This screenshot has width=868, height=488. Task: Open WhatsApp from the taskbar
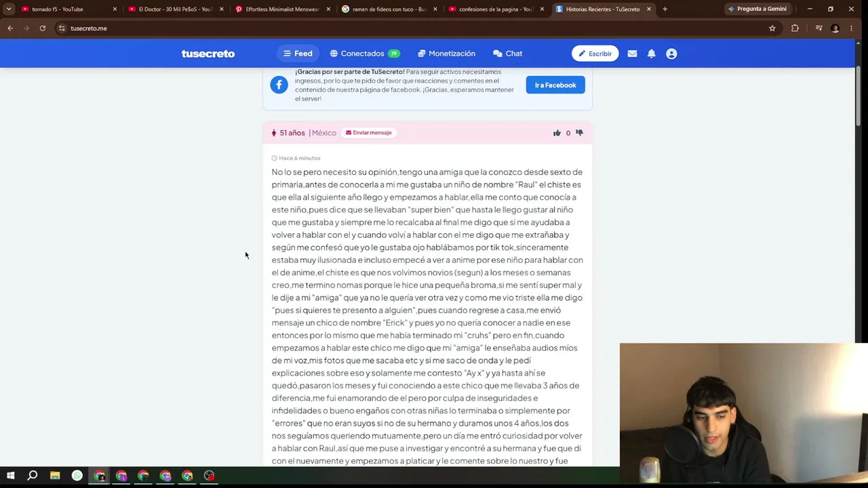pyautogui.click(x=77, y=476)
